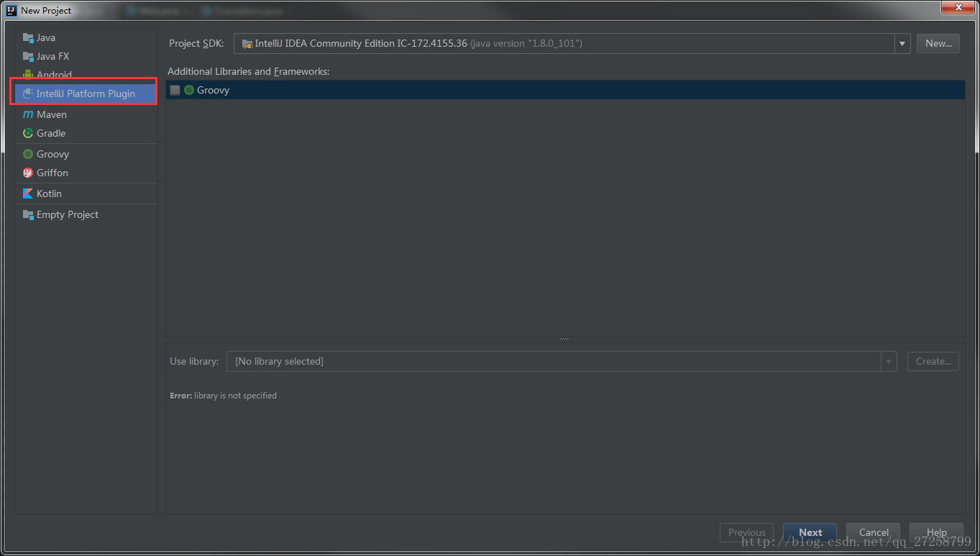980x556 pixels.
Task: Select 'Empty Project' in the list
Action: [68, 214]
